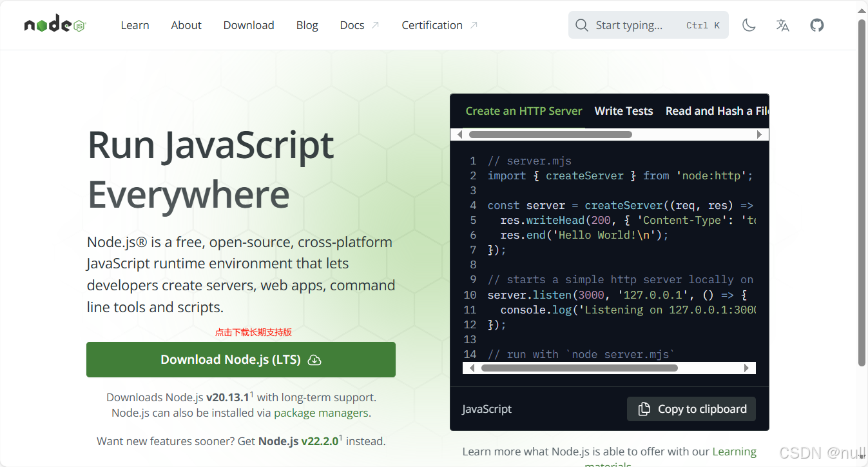Click the Ctrl K shortcut hint
The height and width of the screenshot is (467, 868).
[703, 25]
